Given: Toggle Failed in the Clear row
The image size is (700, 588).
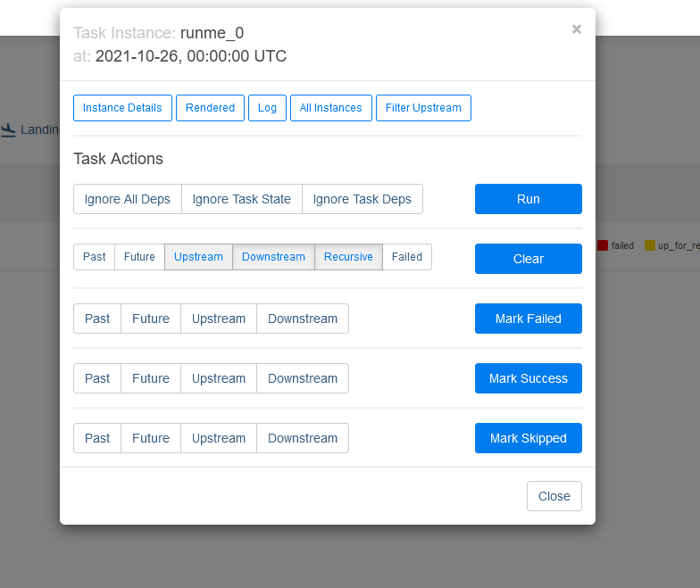Looking at the screenshot, I should tap(407, 257).
